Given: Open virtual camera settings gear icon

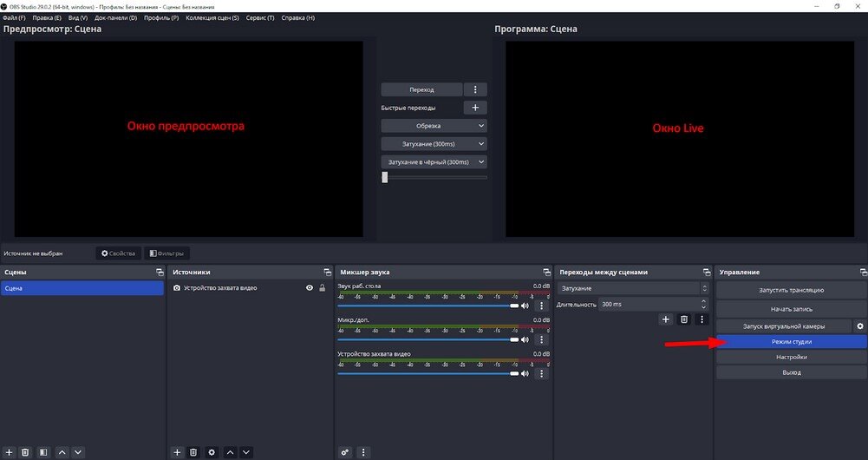Looking at the screenshot, I should click(860, 325).
